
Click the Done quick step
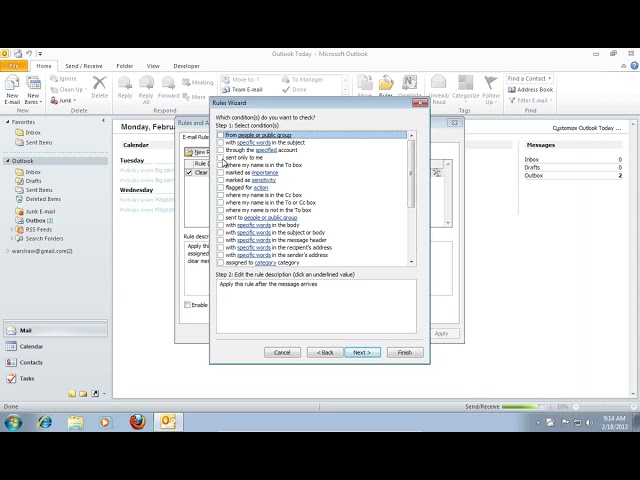(294, 89)
